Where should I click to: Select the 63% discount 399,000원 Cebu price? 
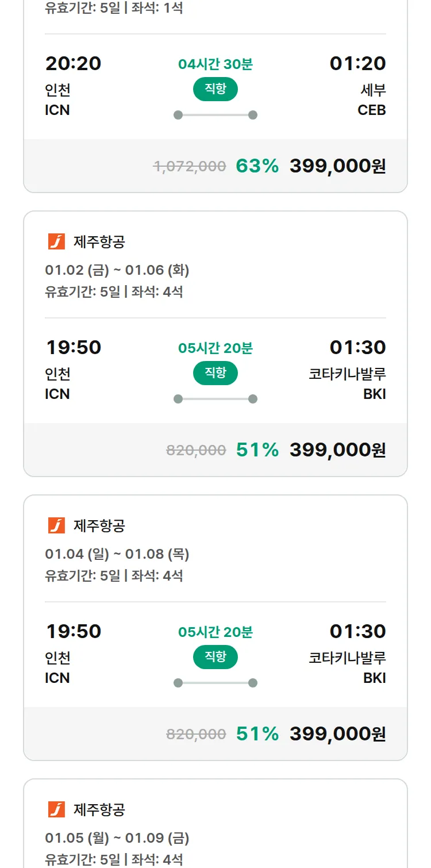(x=337, y=166)
